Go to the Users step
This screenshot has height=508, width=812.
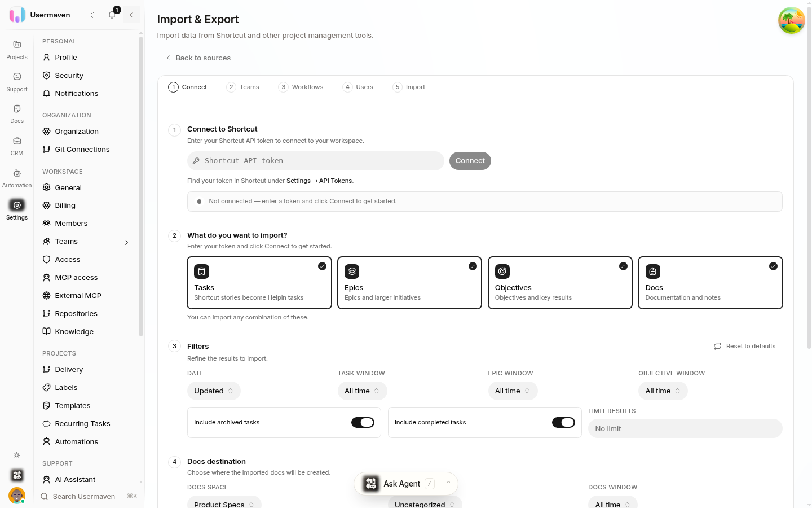click(358, 87)
